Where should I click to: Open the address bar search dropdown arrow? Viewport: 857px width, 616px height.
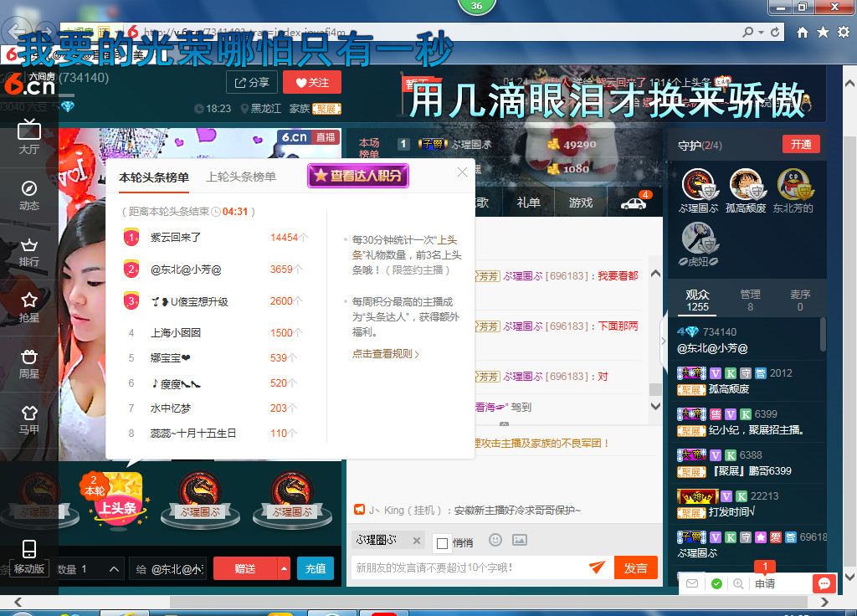[761, 33]
